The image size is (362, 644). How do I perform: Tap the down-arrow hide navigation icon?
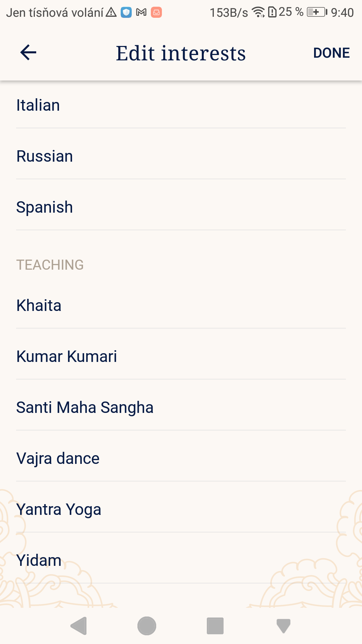(x=284, y=626)
